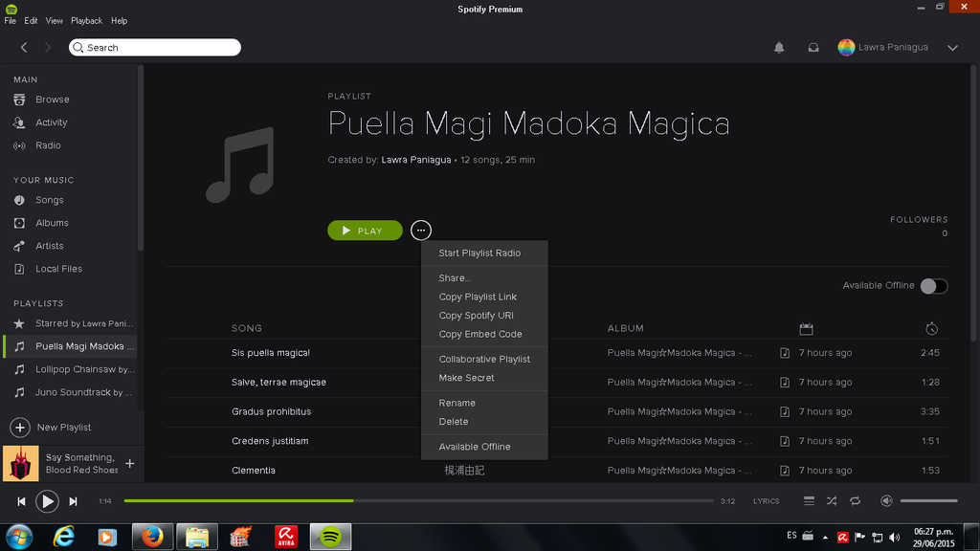Screen dimensions: 980x551
Task: Mute the volume speaker icon
Action: point(886,501)
